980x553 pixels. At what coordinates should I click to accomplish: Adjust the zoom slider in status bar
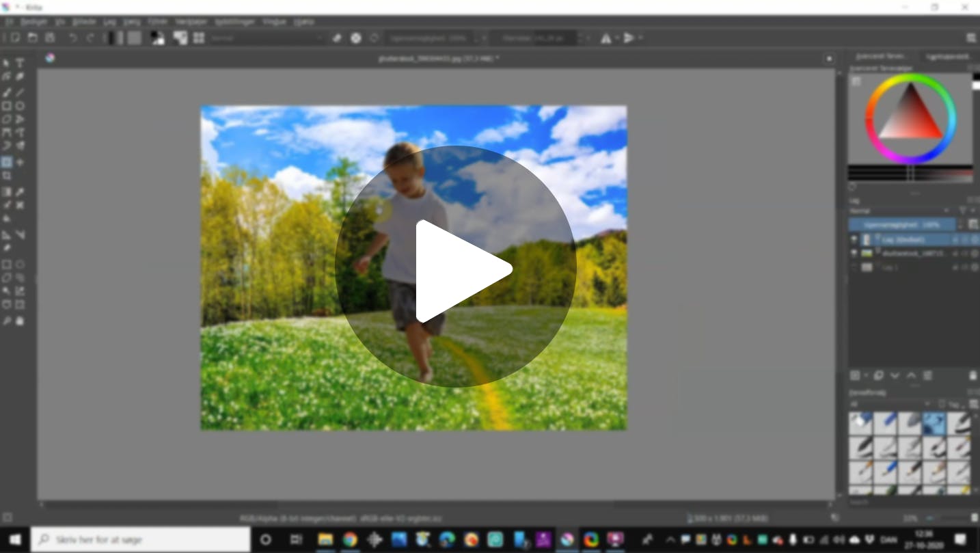(949, 518)
